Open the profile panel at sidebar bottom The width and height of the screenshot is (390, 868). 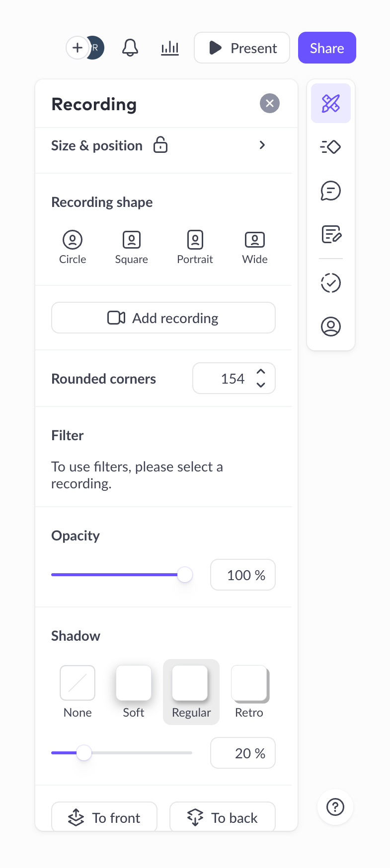point(330,327)
